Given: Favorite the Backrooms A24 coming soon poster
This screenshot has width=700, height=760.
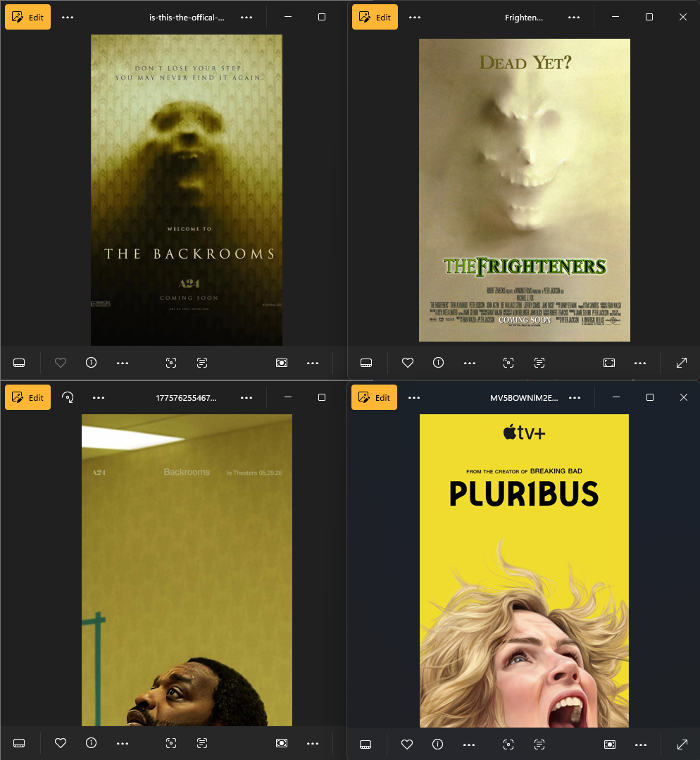Looking at the screenshot, I should coord(61,363).
